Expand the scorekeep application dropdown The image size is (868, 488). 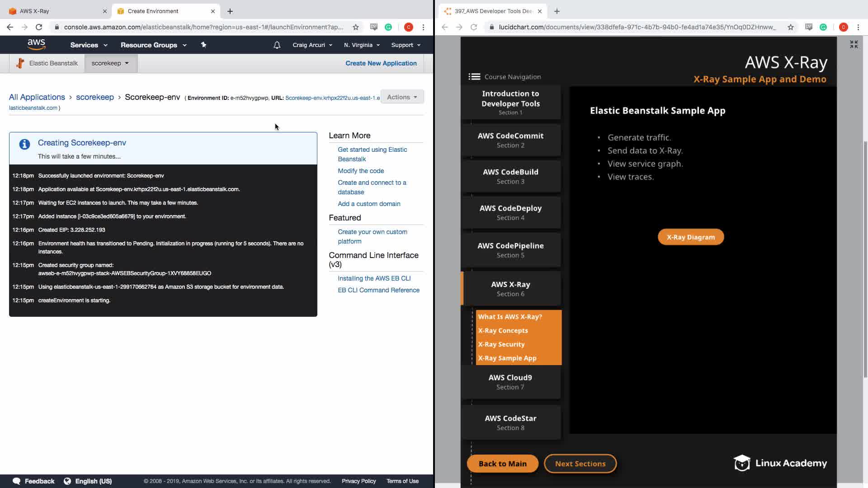110,63
